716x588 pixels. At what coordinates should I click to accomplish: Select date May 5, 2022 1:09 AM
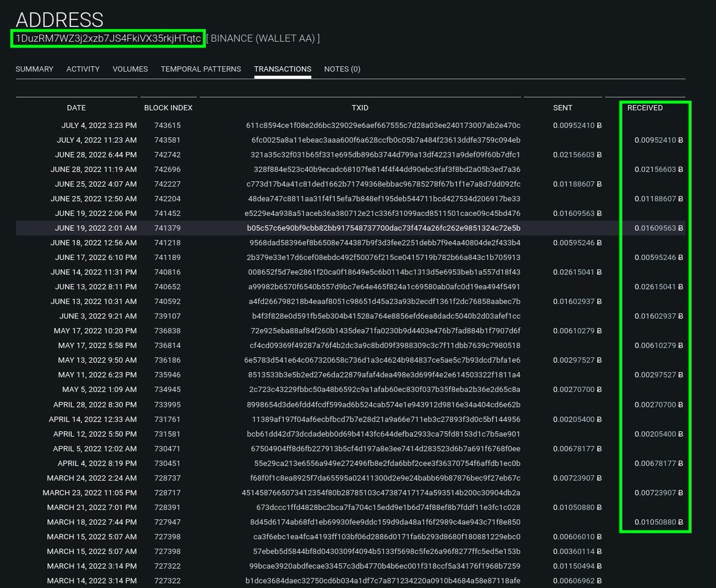point(100,389)
